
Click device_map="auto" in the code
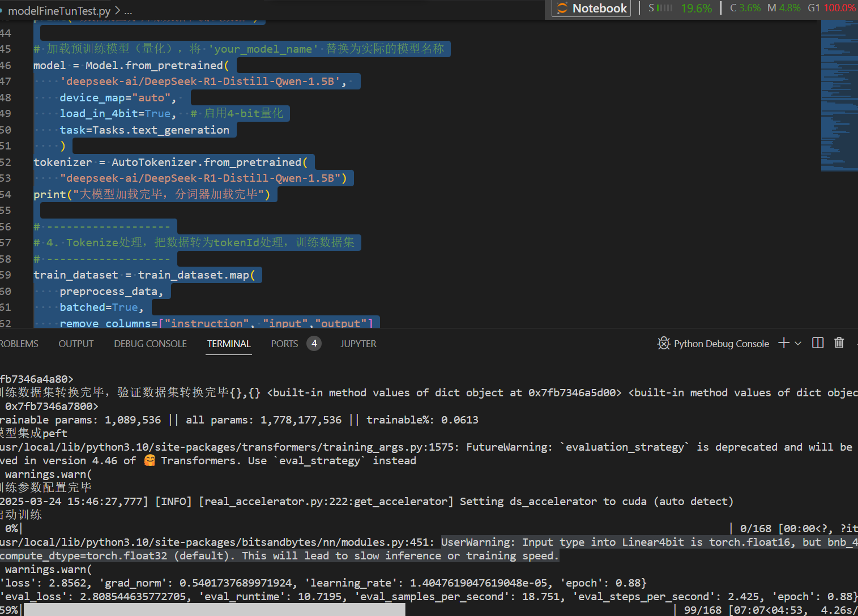coord(114,97)
